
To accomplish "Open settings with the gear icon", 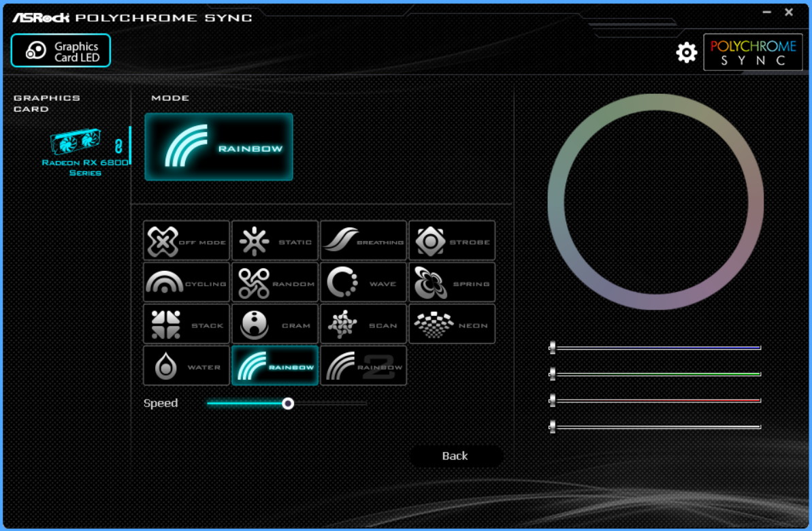I will point(686,52).
